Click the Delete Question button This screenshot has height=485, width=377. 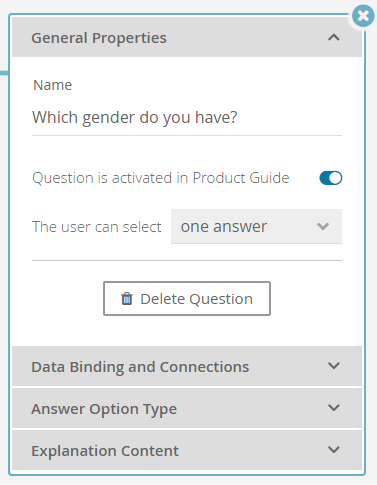click(x=187, y=299)
